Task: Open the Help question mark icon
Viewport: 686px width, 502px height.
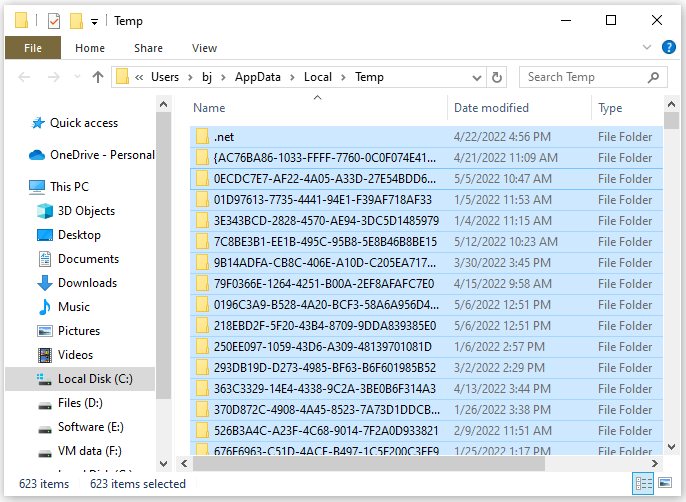Action: pos(668,47)
